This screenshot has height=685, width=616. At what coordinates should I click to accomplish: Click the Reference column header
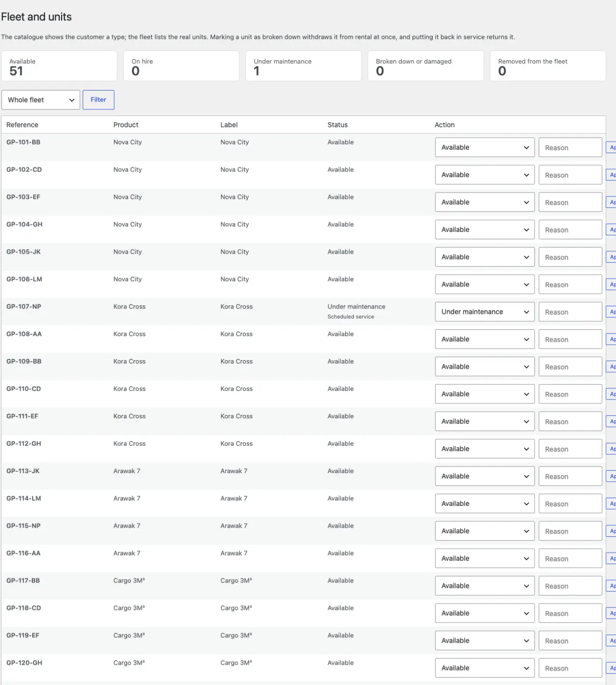point(22,125)
